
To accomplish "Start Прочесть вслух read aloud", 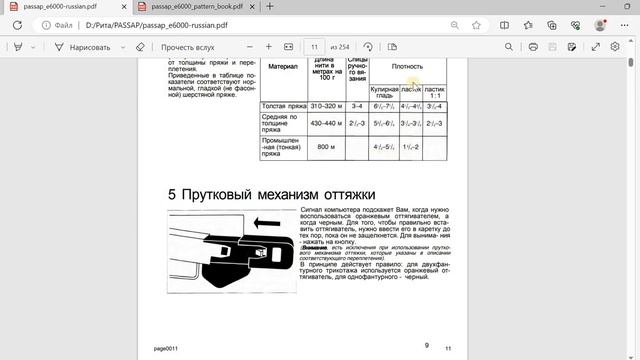I will [187, 47].
